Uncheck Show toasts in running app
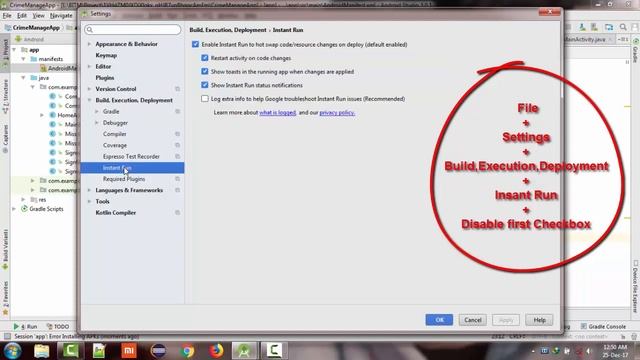This screenshot has width=640, height=360. point(205,71)
